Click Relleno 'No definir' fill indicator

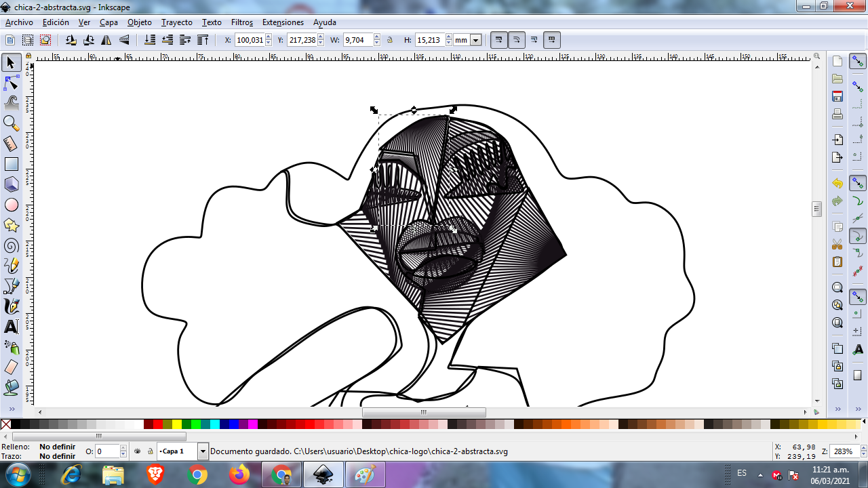click(x=57, y=447)
